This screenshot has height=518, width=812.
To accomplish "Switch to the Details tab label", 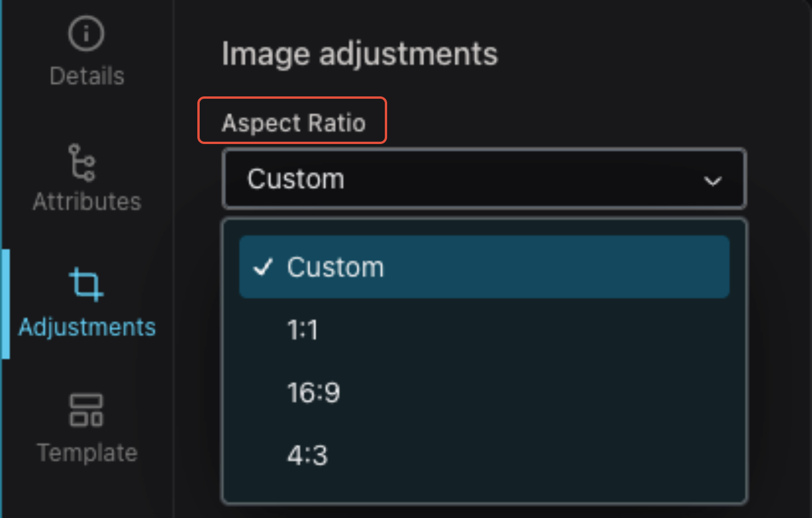I will click(x=87, y=76).
